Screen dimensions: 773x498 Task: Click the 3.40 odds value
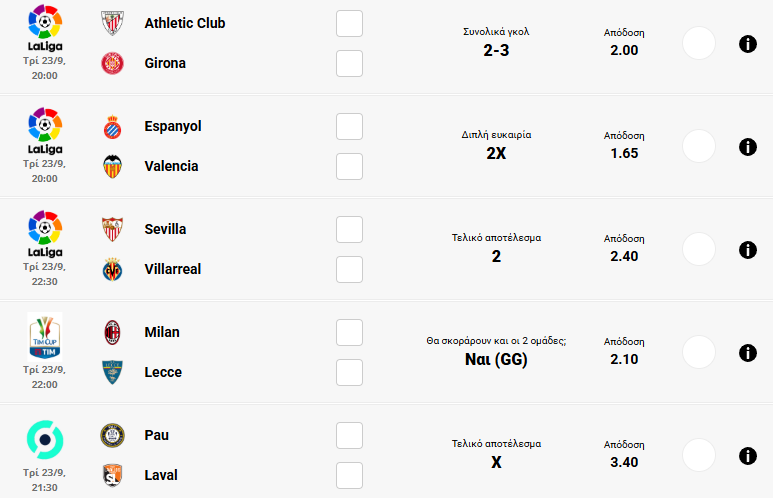[x=624, y=462]
